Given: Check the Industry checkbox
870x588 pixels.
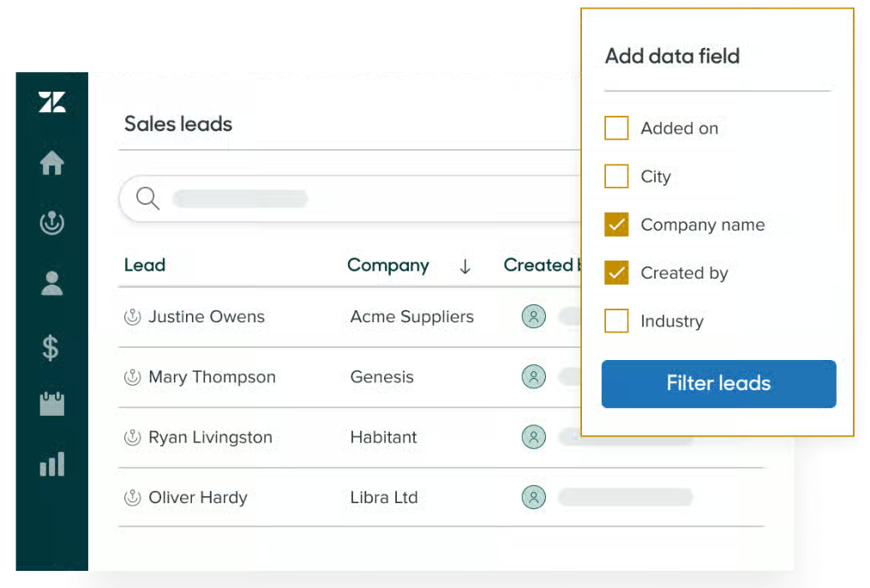Looking at the screenshot, I should (x=616, y=321).
